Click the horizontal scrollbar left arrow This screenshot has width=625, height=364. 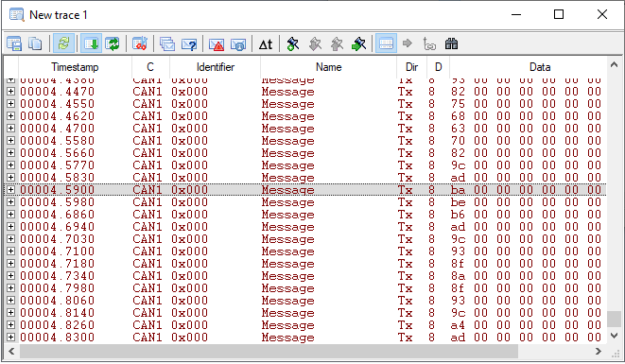tap(11, 352)
